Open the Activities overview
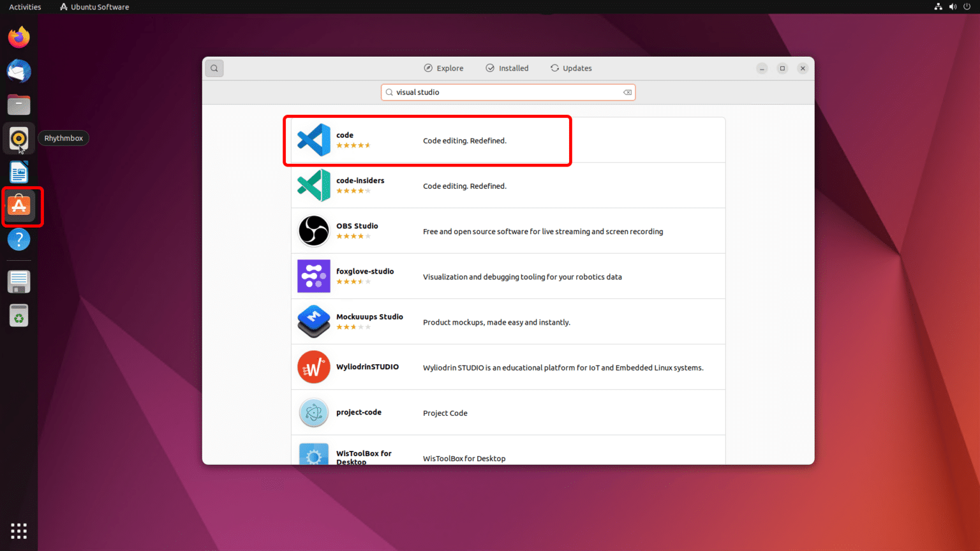 click(25, 6)
